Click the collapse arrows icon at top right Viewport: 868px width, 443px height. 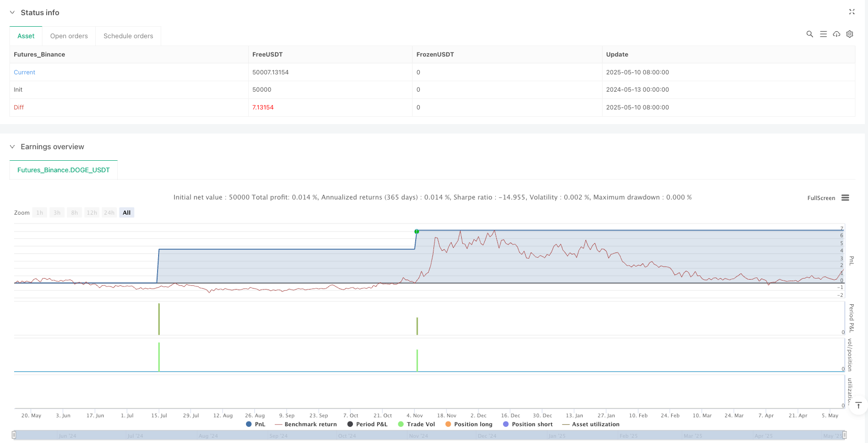(x=852, y=12)
